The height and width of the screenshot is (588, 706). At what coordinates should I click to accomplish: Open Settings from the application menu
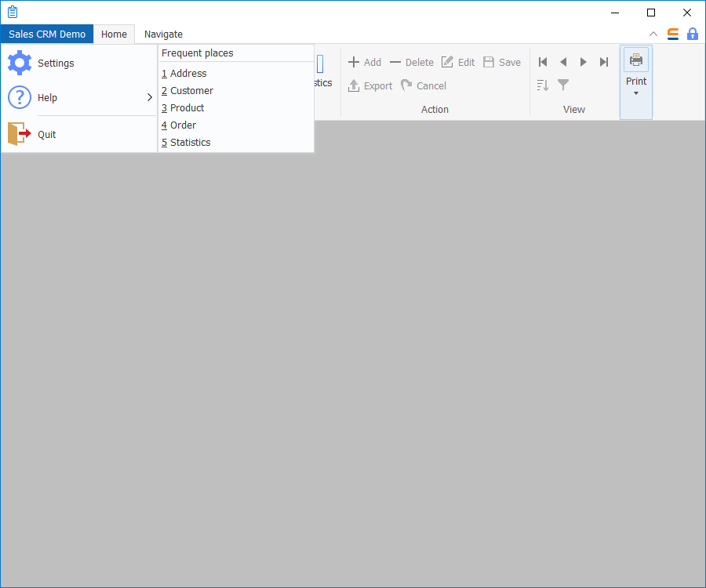click(x=79, y=63)
